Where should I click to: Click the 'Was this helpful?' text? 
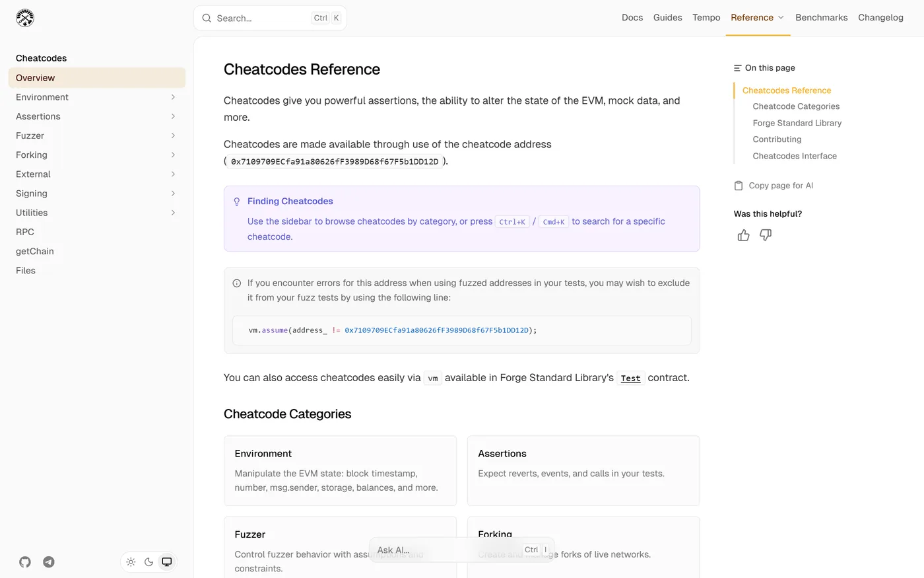pos(768,214)
